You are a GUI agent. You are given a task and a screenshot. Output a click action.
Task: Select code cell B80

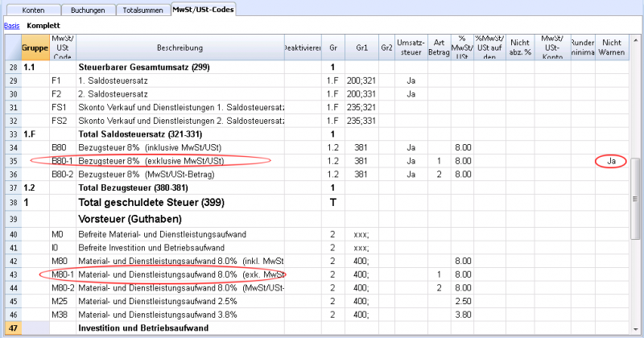click(x=63, y=147)
